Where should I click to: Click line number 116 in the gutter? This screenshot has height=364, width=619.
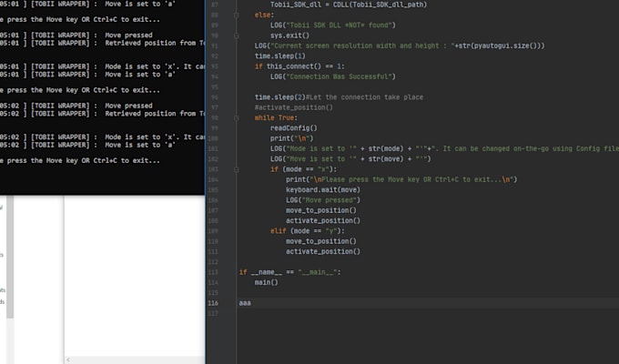coord(213,303)
